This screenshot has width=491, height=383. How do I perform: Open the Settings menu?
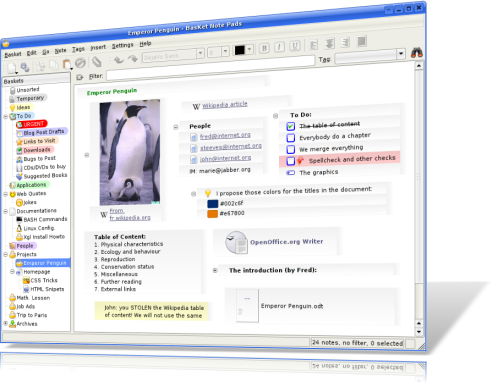(122, 45)
